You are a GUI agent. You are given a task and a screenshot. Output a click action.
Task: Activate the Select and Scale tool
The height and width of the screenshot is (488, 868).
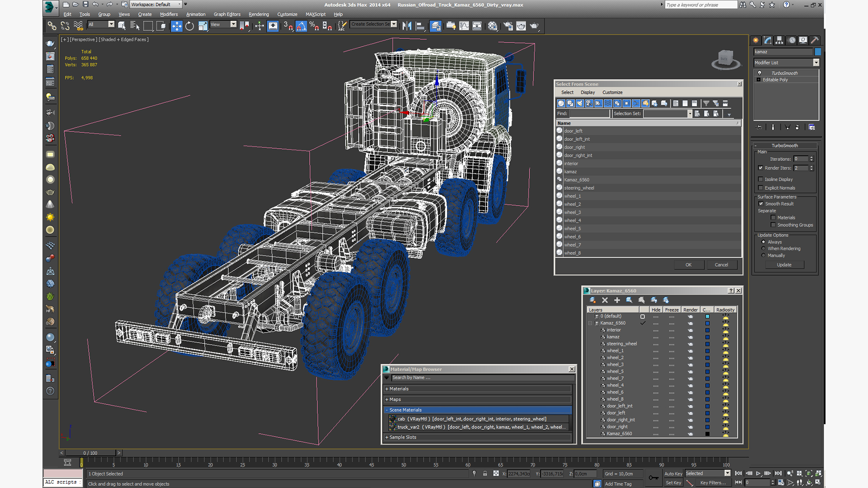[x=203, y=26]
